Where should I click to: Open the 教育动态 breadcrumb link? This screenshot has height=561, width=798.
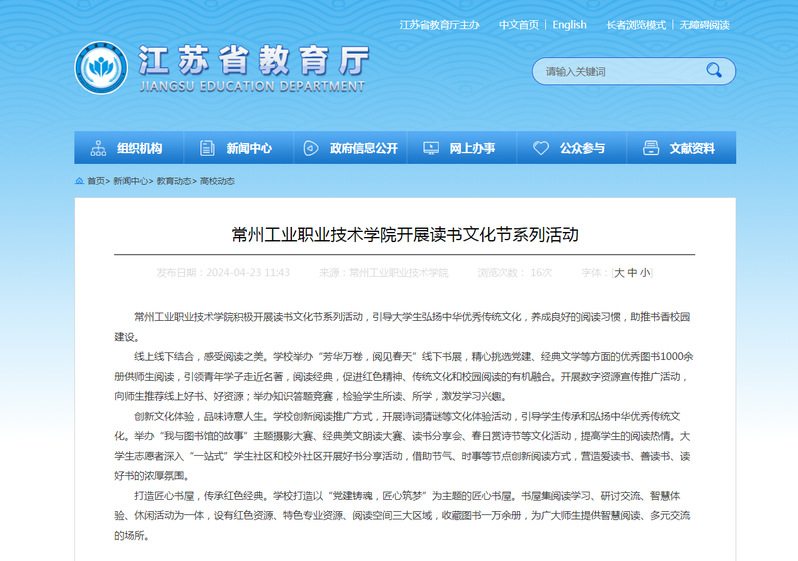(x=173, y=181)
